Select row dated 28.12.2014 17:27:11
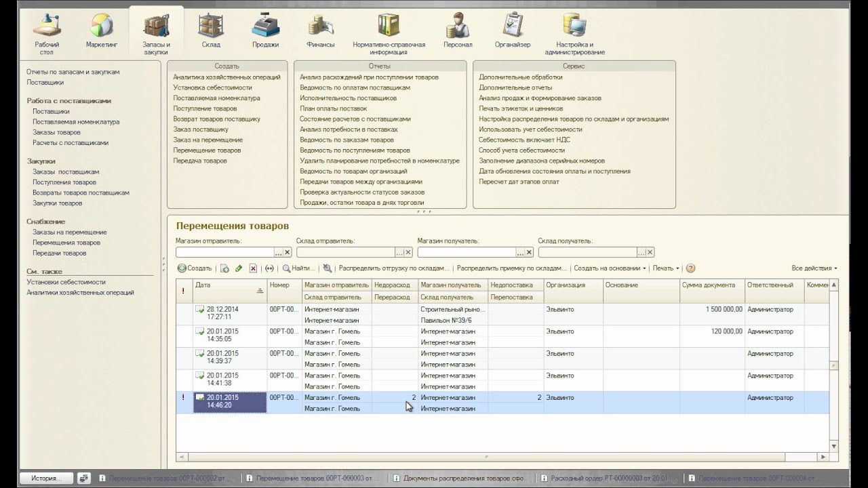The height and width of the screenshot is (488, 868). click(x=502, y=314)
